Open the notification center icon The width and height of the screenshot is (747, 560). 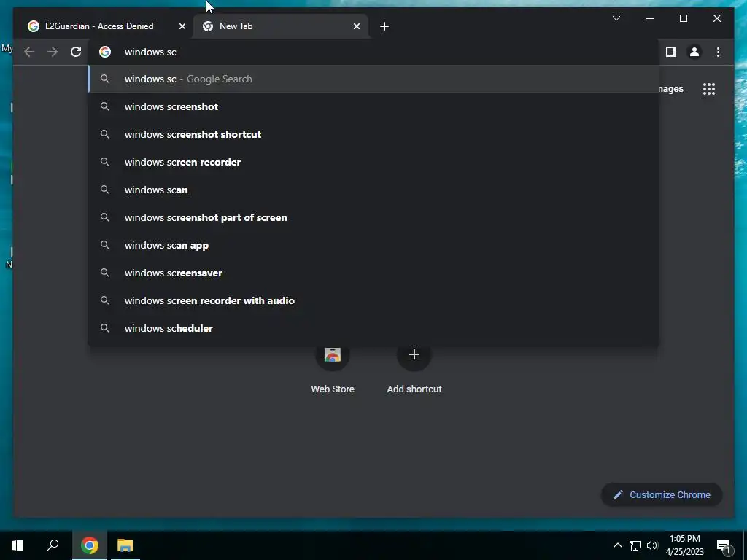pyautogui.click(x=724, y=545)
